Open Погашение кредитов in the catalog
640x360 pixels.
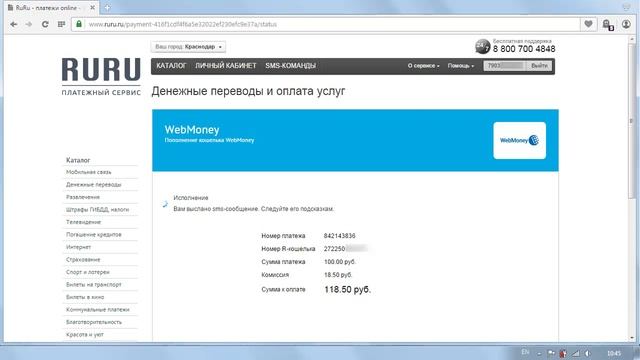point(94,235)
